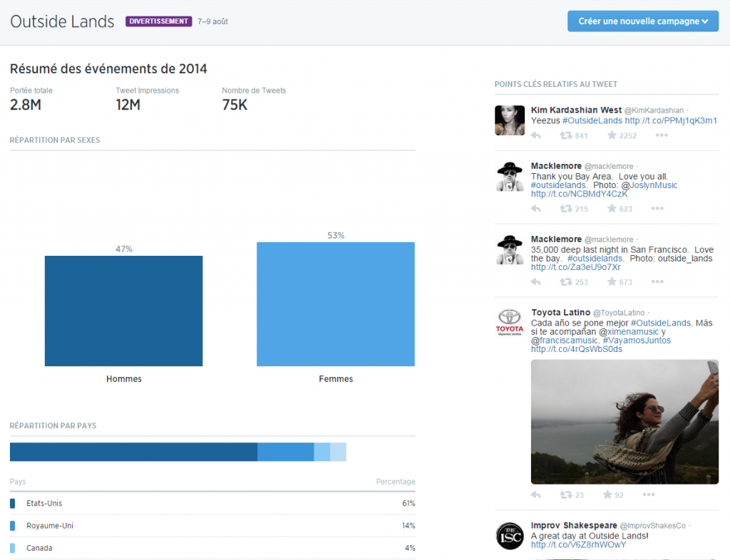Select the Royaume-Uni row label
The image size is (730, 560).
point(50,526)
